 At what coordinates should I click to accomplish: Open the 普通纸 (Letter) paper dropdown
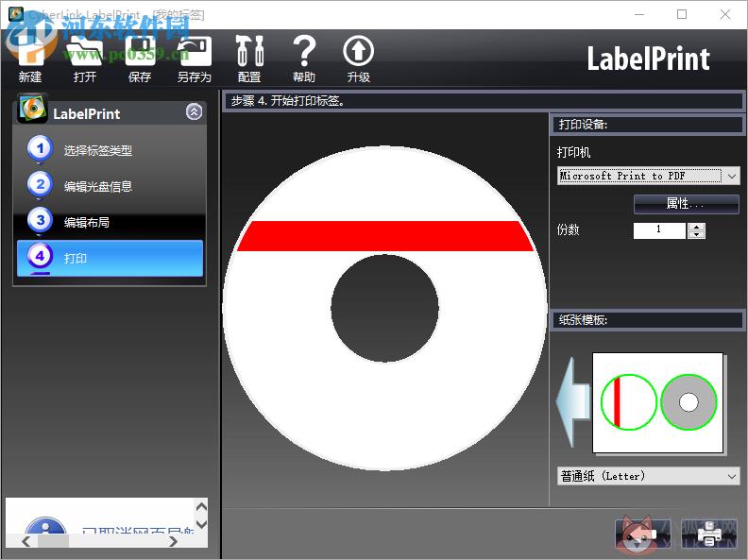[648, 476]
